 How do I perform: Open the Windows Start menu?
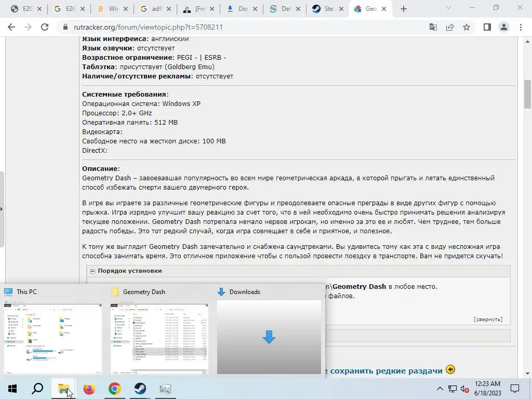tap(12, 389)
